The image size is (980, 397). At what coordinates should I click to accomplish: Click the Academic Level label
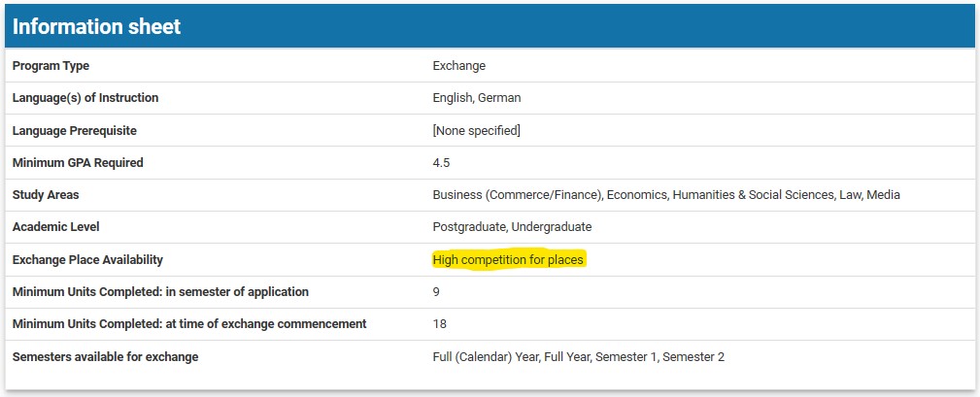tap(56, 227)
